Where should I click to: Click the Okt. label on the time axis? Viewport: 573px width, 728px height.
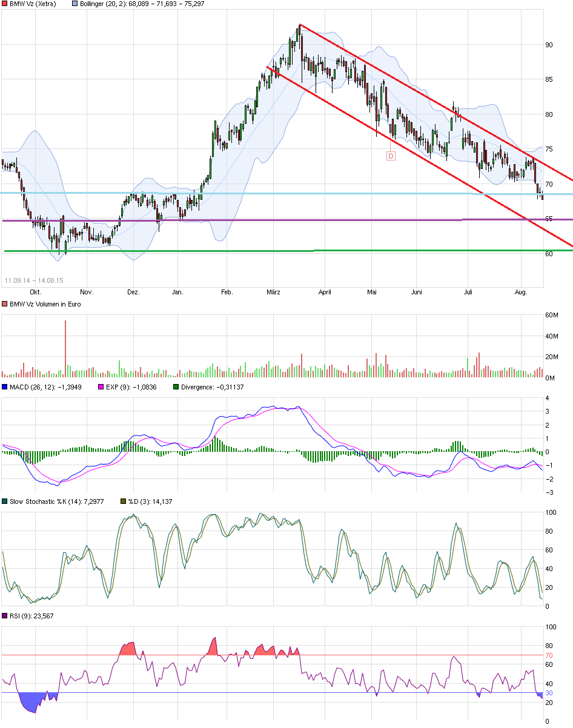click(x=35, y=292)
